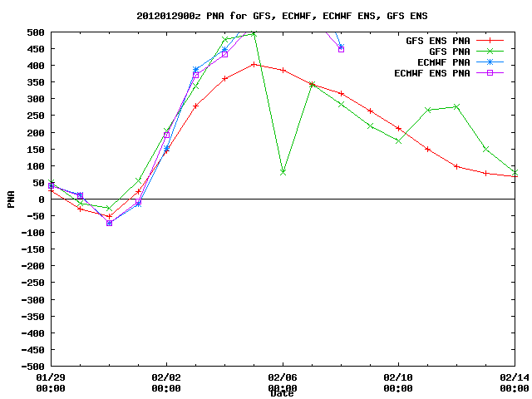
Task: Click the green GFS PNA peak near 275 on 02/12
Action: pyautogui.click(x=456, y=107)
